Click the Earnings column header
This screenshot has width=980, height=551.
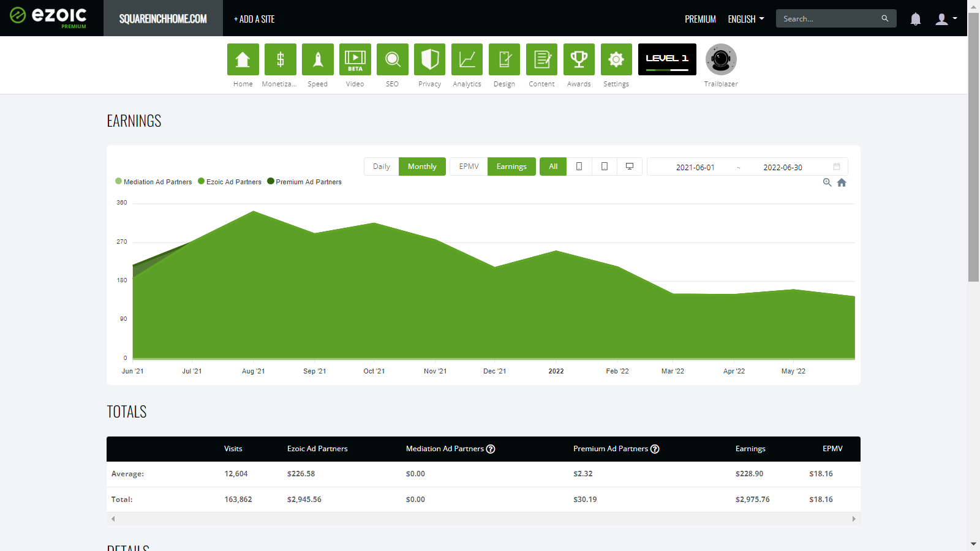tap(750, 449)
